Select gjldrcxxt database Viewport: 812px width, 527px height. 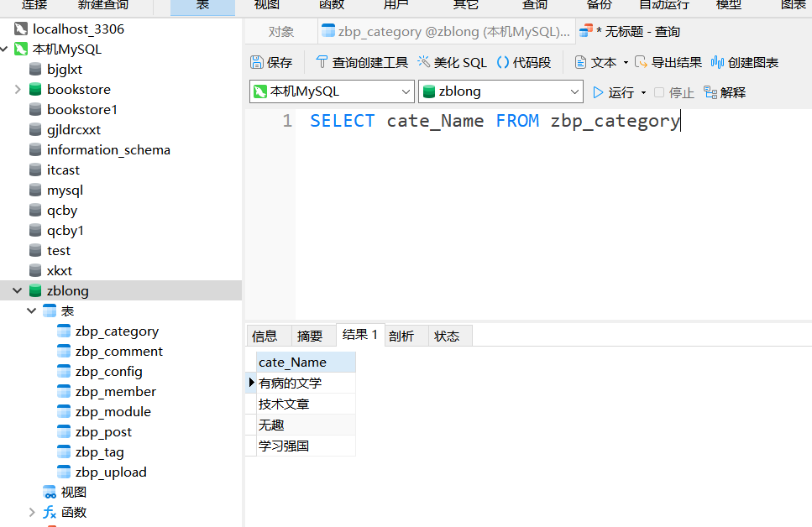74,129
